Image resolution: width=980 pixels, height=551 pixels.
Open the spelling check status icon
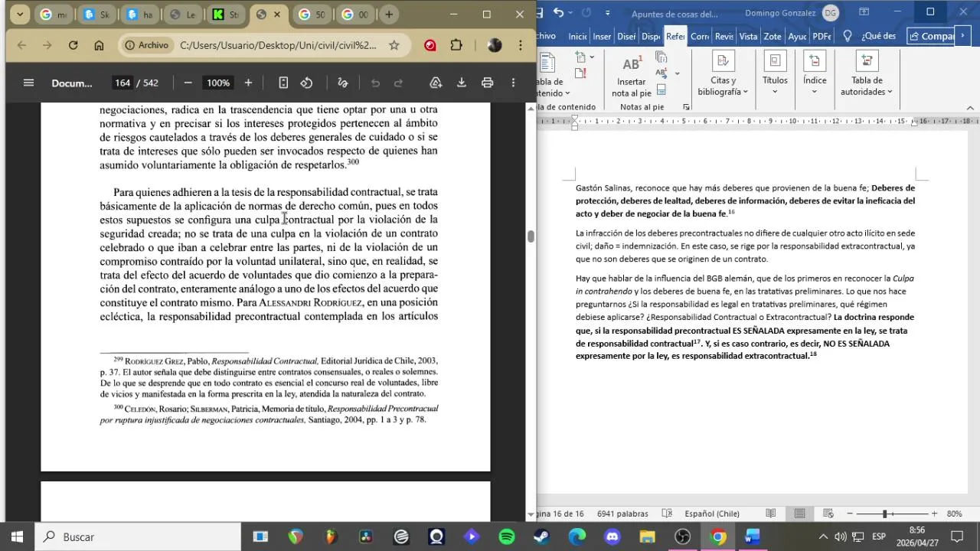(x=667, y=514)
